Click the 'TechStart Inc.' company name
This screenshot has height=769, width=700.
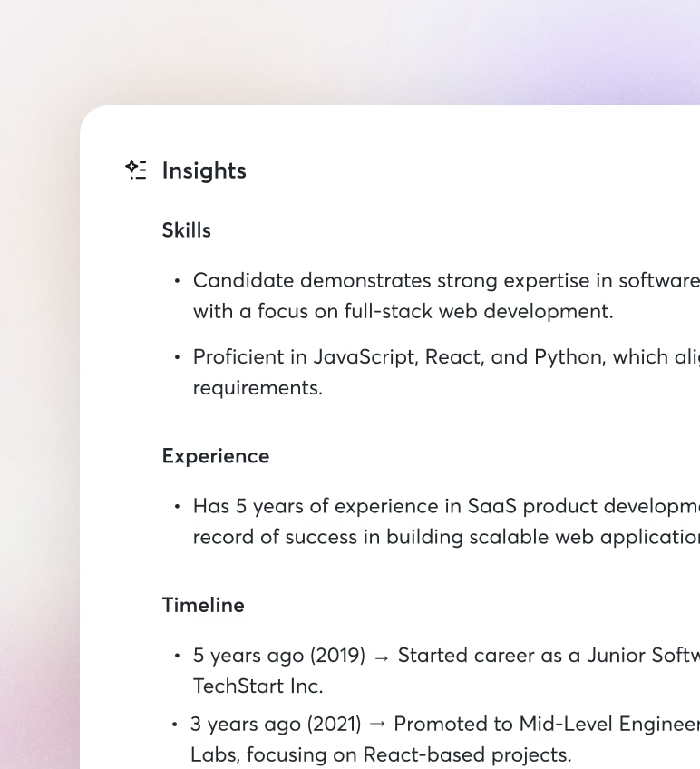click(x=258, y=686)
